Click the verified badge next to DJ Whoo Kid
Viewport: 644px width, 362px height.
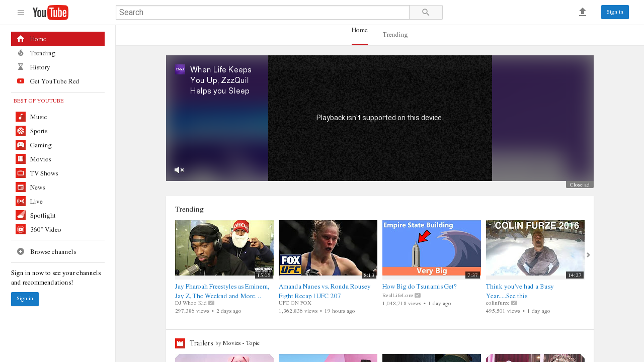click(211, 303)
